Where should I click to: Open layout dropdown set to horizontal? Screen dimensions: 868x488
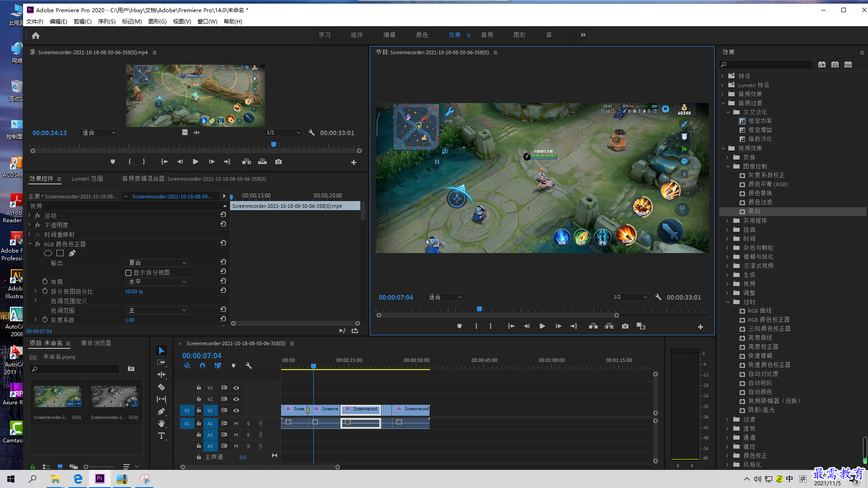coord(156,282)
